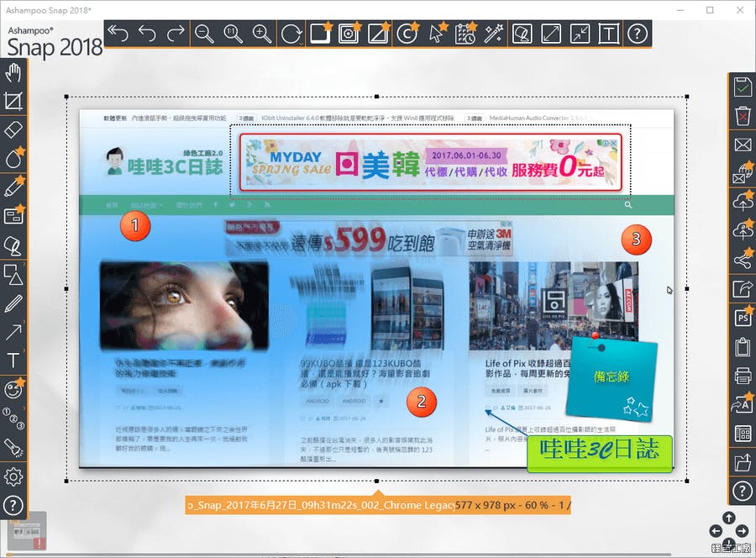756x558 pixels.
Task: Open help at the bottom of the left sidebar
Action: pos(13,505)
